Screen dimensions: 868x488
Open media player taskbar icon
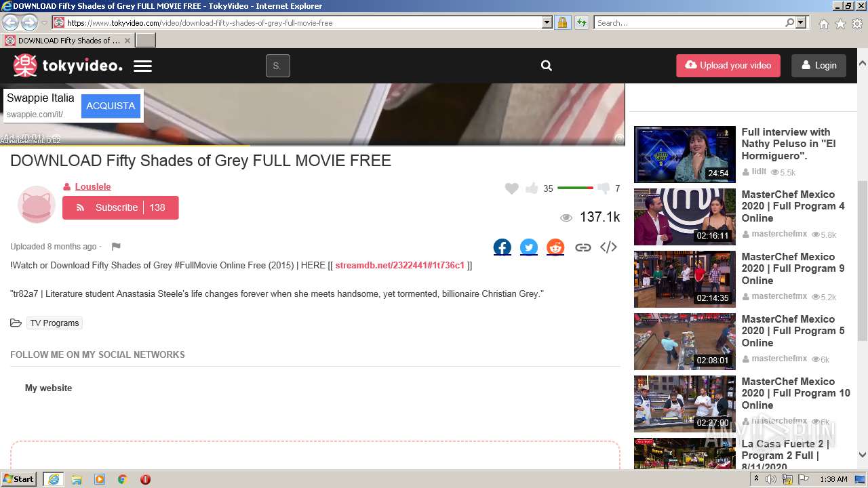pos(100,479)
